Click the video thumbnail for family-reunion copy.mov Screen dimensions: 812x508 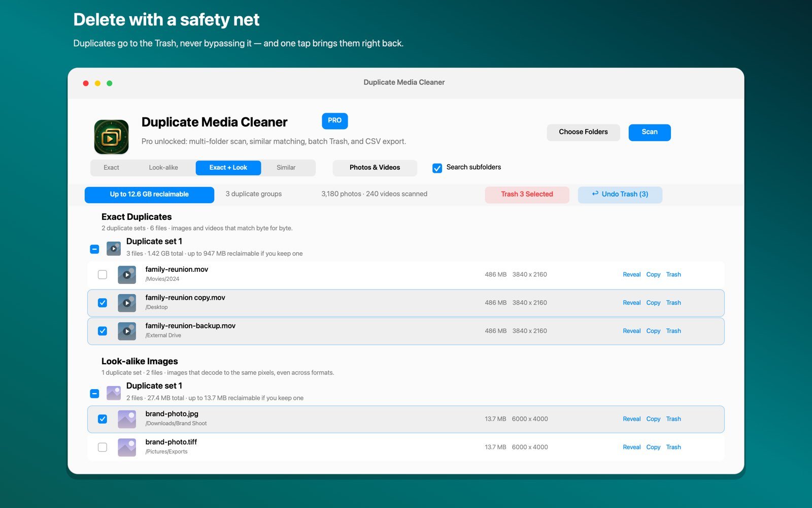pos(127,303)
